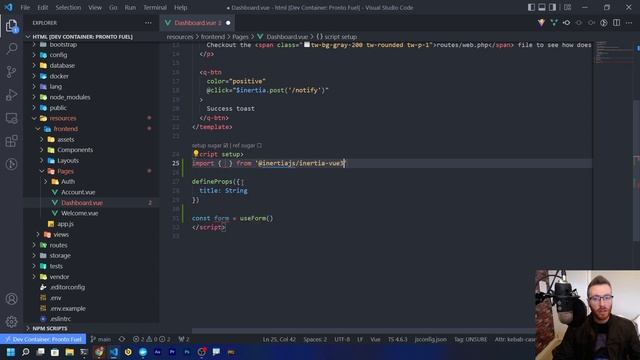Toggle ref sugar CodeLens option
The width and height of the screenshot is (640, 360).
(247, 145)
